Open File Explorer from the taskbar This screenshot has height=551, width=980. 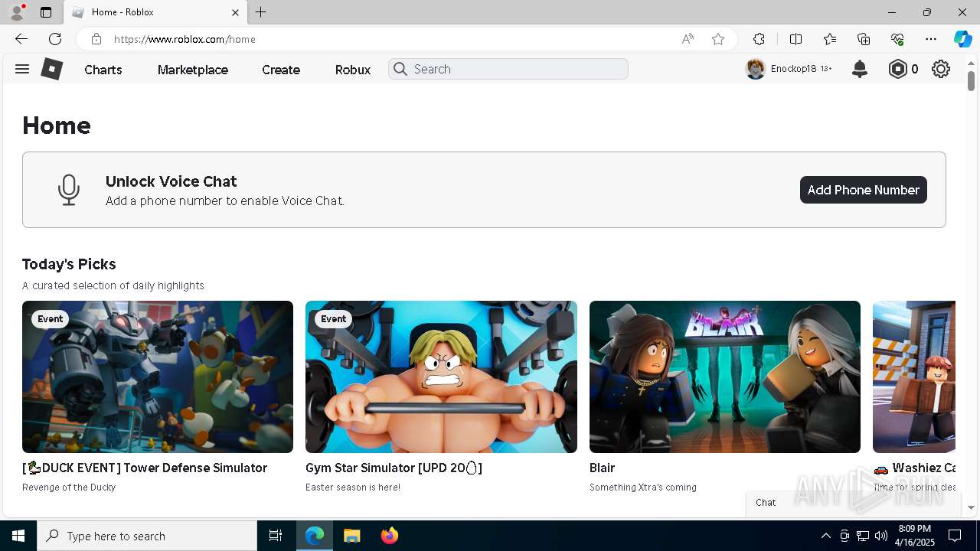(351, 536)
